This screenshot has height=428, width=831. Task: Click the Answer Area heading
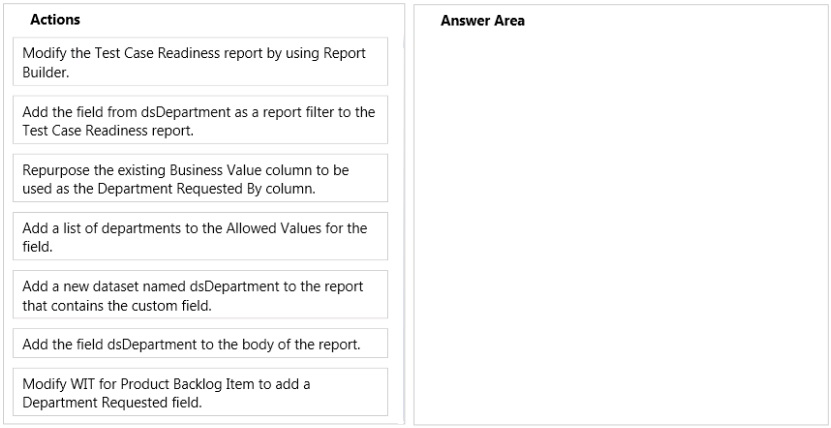coord(482,21)
